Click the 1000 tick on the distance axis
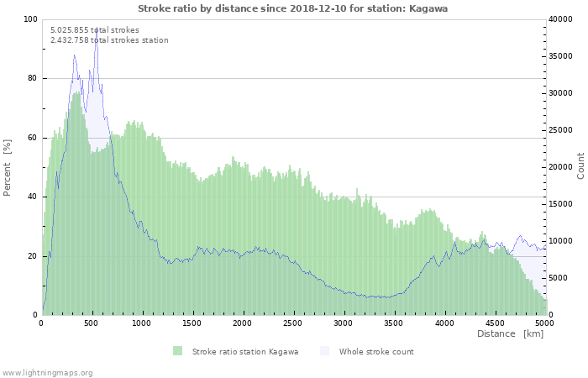 pyautogui.click(x=142, y=323)
